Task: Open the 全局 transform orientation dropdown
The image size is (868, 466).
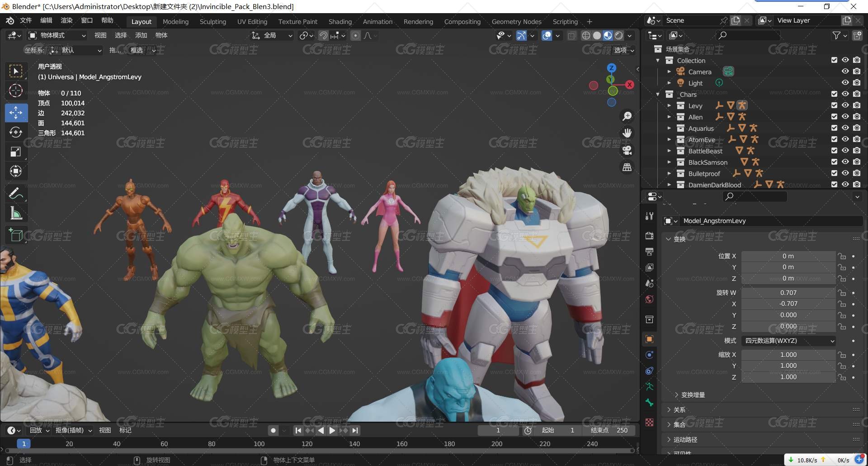Action: coord(272,35)
